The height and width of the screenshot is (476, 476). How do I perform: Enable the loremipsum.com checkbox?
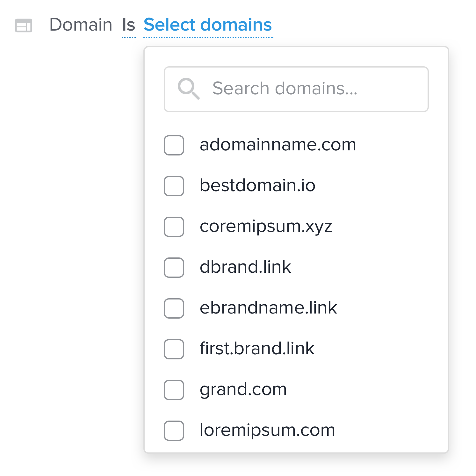click(x=174, y=431)
